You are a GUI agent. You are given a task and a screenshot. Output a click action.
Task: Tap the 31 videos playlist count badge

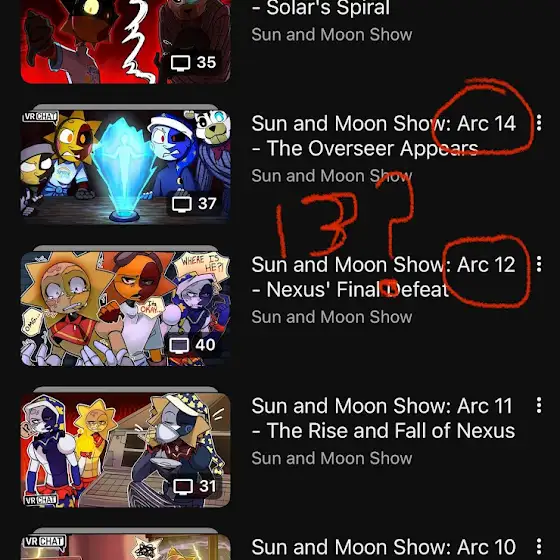195,486
